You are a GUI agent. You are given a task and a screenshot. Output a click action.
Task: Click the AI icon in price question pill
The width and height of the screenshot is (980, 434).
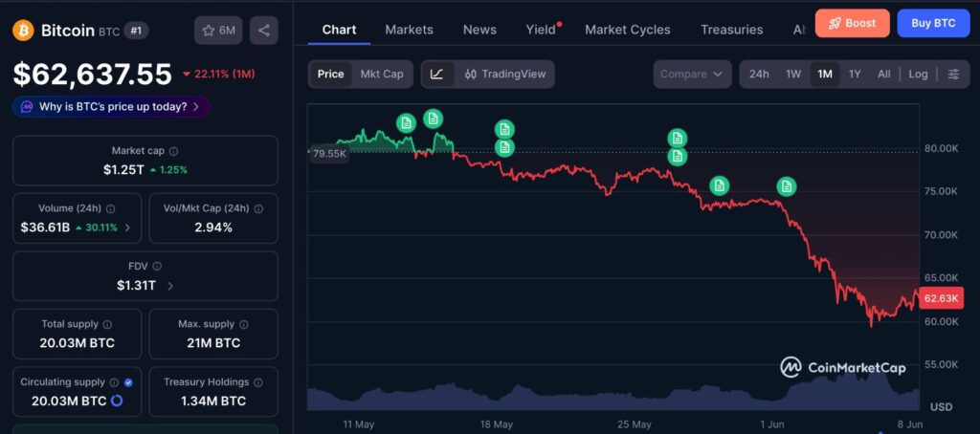[27, 107]
